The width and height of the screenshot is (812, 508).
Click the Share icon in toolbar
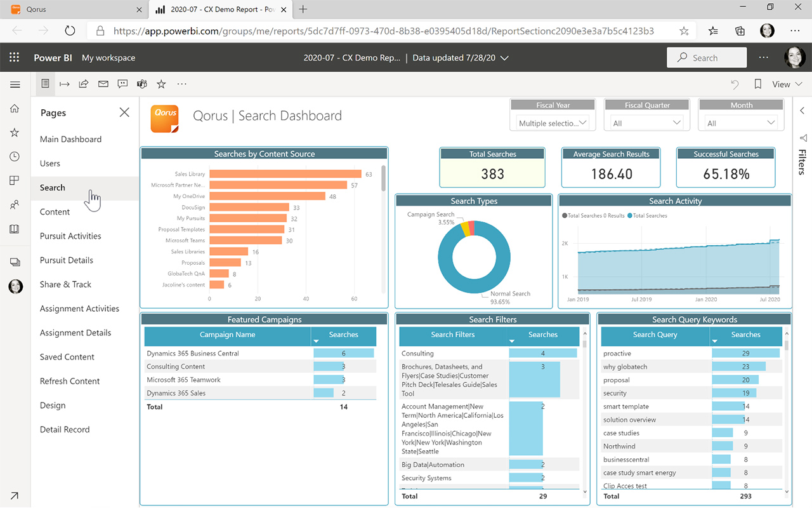coord(83,84)
